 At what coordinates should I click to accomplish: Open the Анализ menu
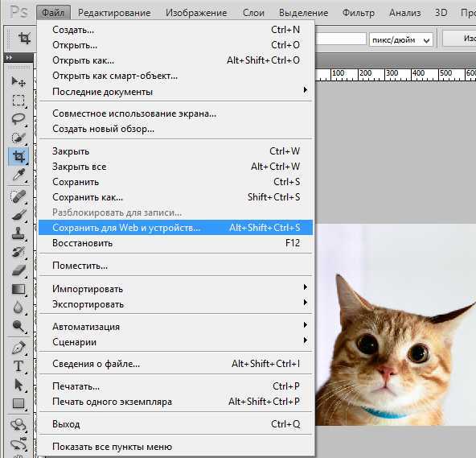pos(405,13)
